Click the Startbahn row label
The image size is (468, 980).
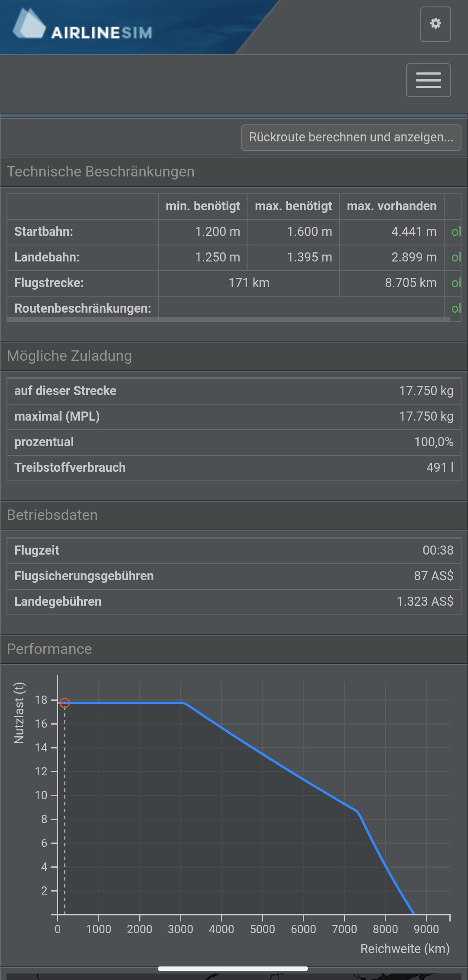(x=44, y=232)
